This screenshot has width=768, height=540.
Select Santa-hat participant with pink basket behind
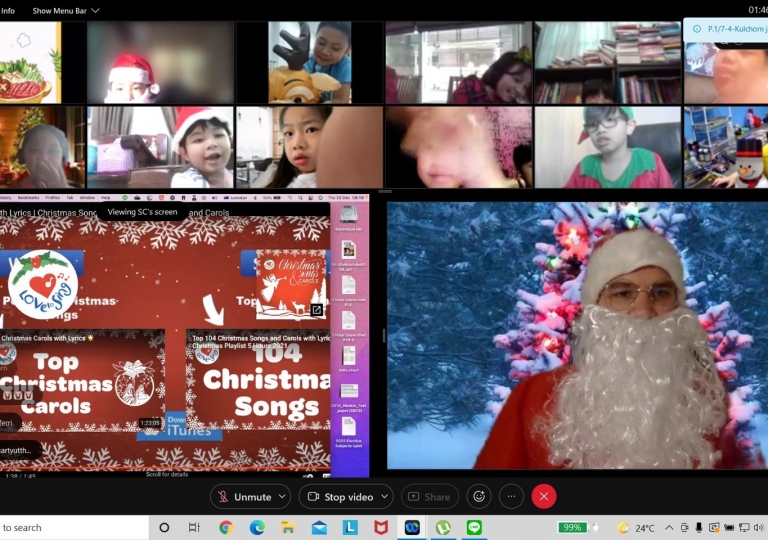[160, 147]
